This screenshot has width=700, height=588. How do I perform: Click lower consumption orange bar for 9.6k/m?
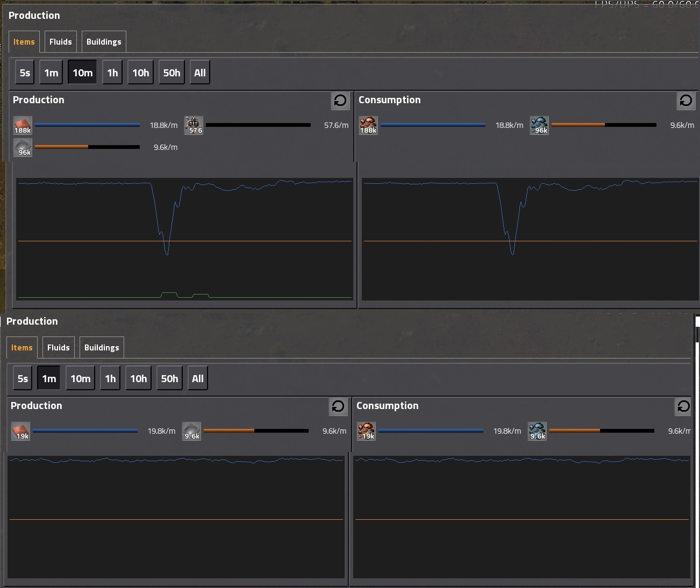point(602,431)
